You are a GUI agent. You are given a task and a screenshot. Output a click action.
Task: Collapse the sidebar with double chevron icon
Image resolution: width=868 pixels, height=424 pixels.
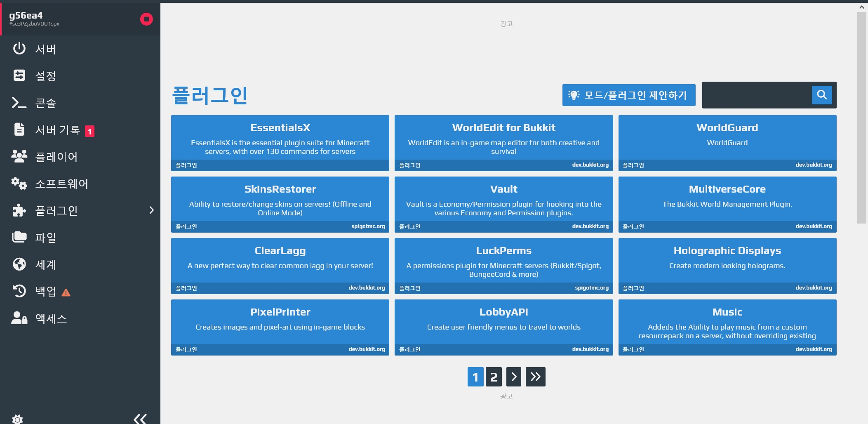140,419
